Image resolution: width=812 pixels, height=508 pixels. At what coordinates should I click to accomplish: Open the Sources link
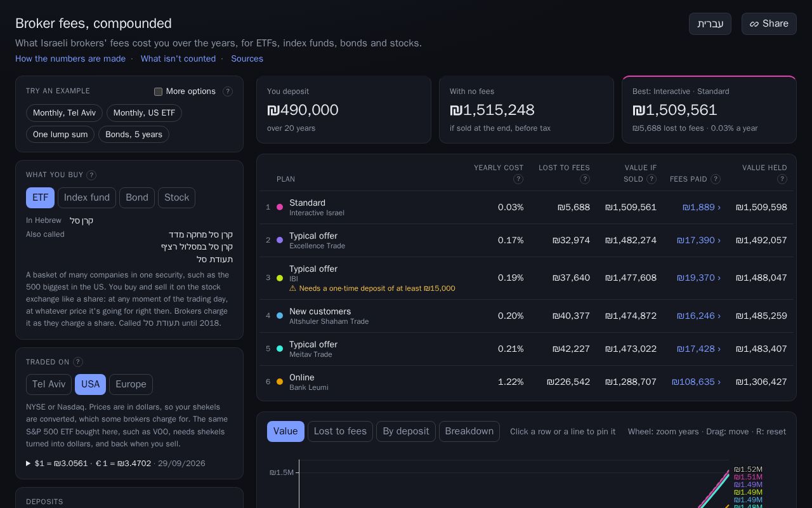pos(247,58)
